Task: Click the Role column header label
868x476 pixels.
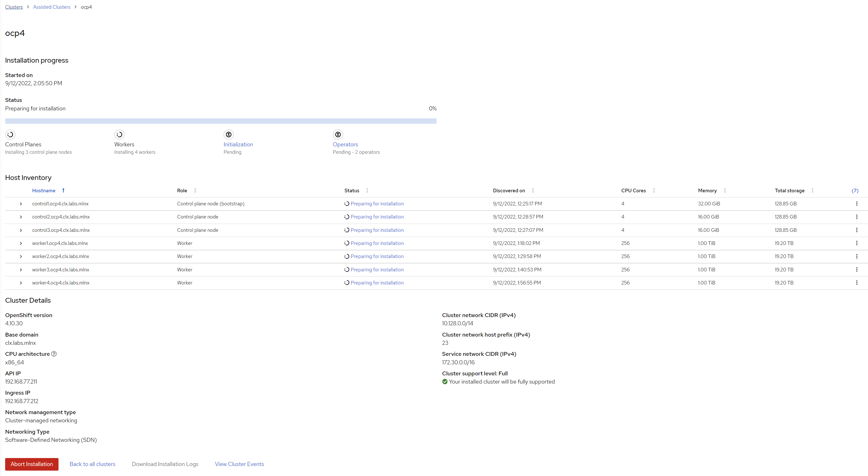Action: pos(182,191)
